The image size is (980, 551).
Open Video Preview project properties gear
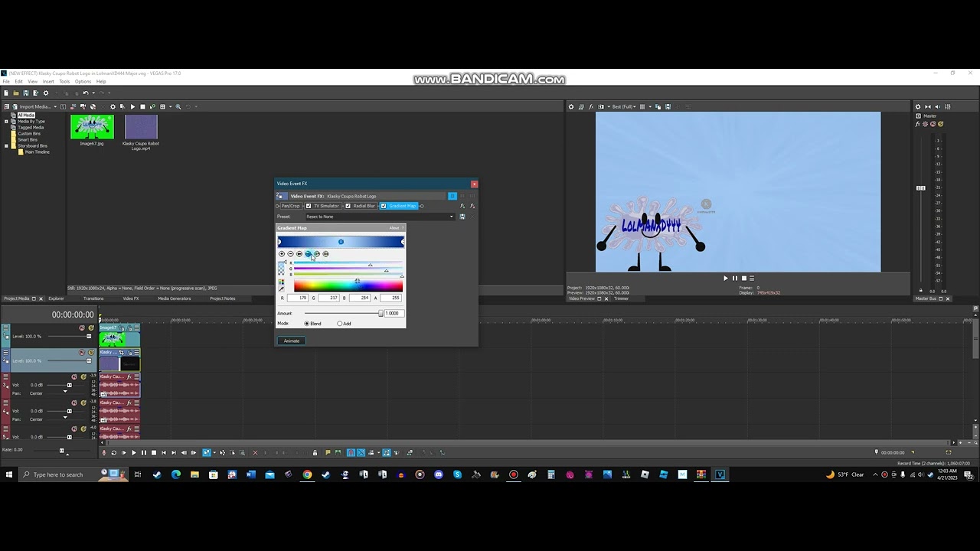click(570, 106)
